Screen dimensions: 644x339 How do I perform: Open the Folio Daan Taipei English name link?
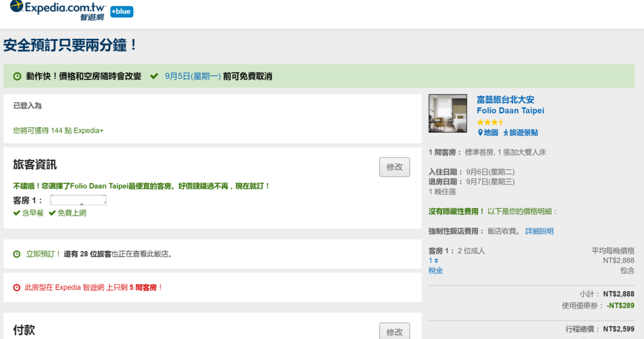(510, 111)
